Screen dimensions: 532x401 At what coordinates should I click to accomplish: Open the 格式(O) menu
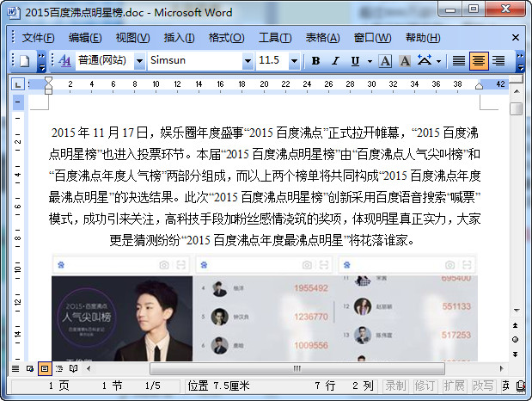pos(226,38)
